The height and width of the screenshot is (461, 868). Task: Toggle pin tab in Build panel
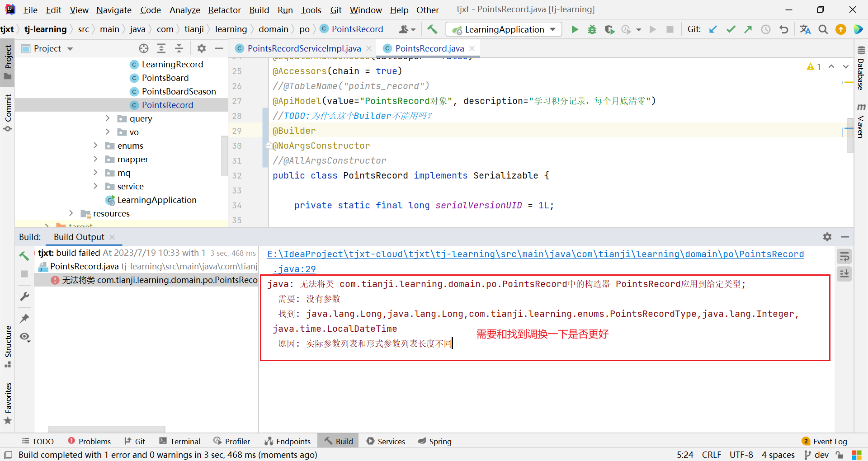tap(24, 318)
